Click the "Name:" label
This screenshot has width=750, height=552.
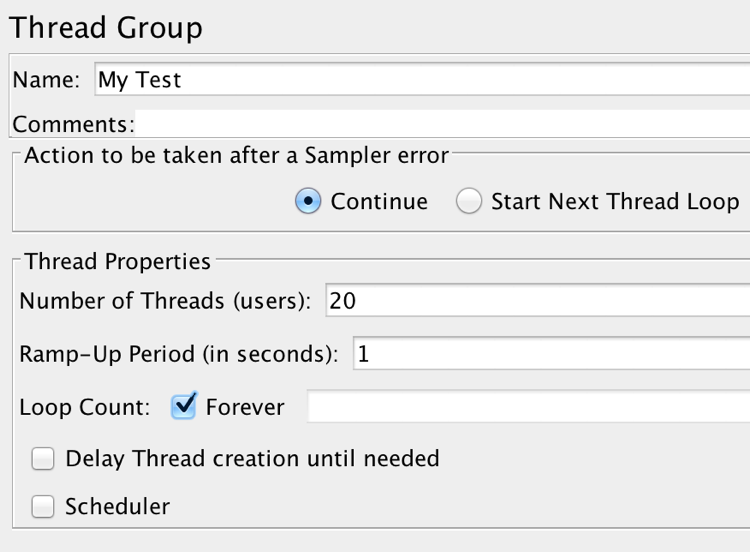tap(46, 81)
